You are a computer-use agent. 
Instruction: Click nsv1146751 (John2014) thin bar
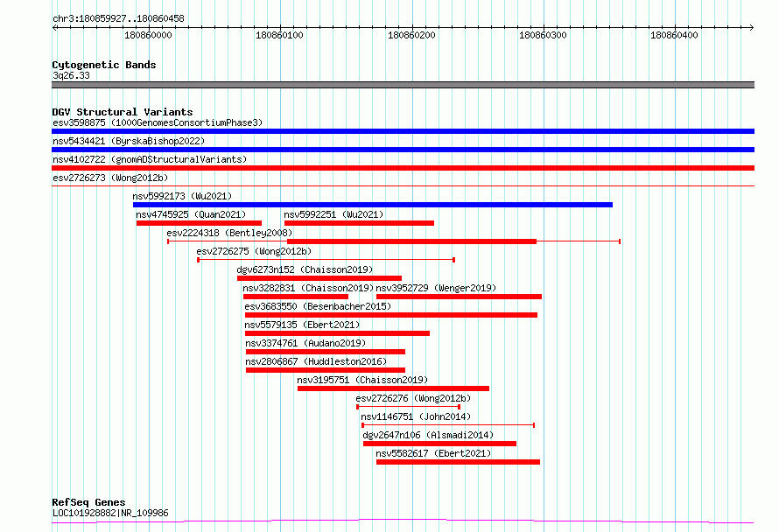[x=448, y=425]
